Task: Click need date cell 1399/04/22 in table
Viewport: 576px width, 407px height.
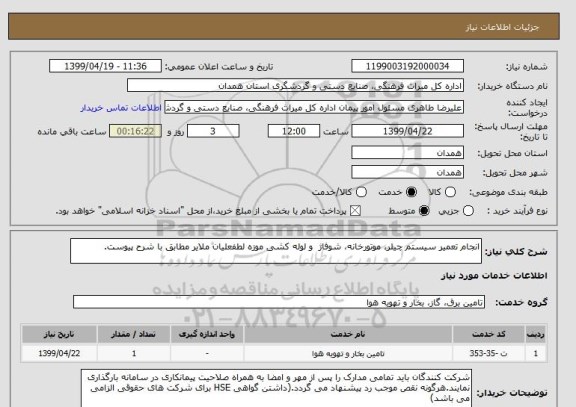Action: click(x=59, y=353)
